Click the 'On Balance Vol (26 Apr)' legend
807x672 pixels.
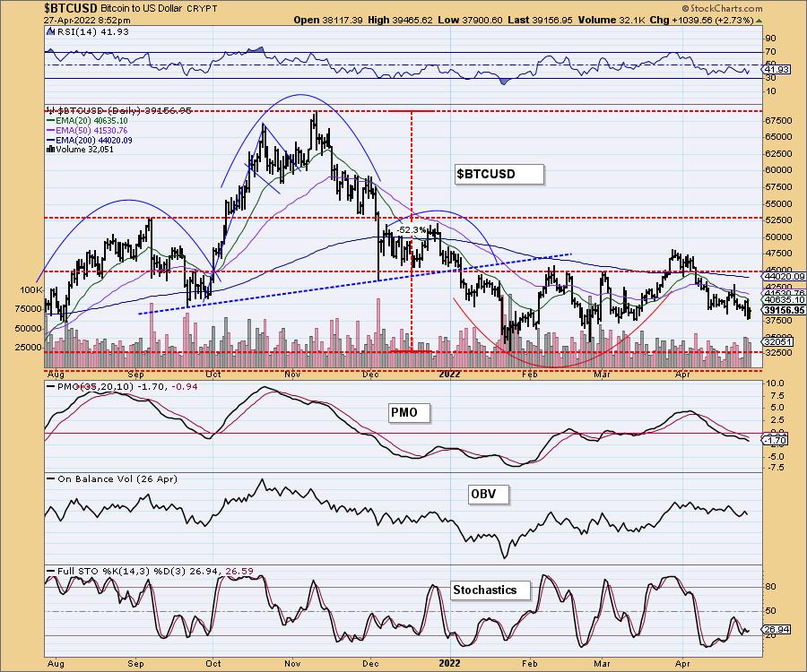112,479
